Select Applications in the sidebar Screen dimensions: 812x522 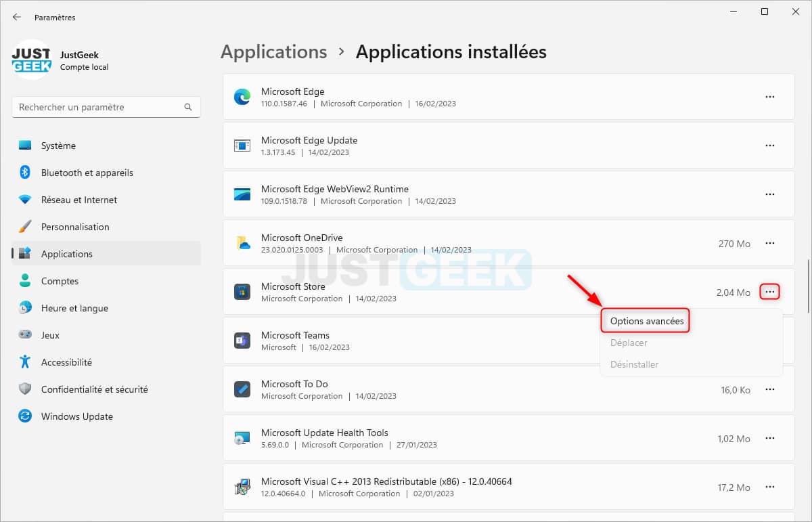(106, 254)
